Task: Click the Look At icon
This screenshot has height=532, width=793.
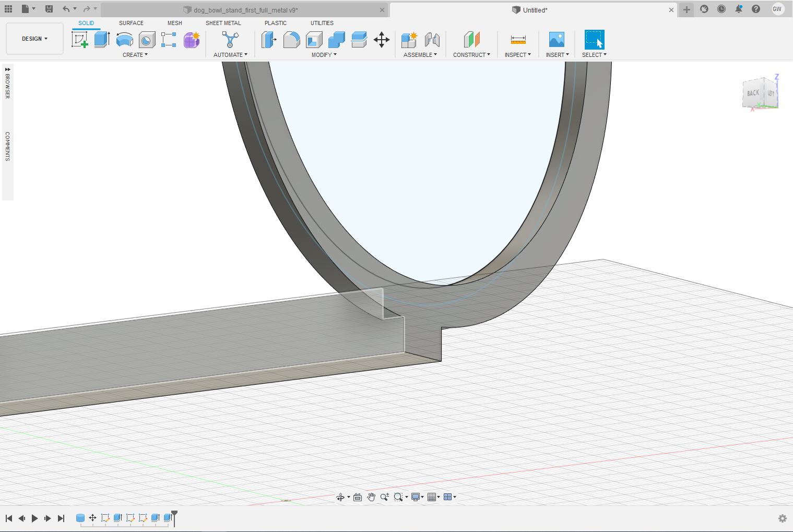Action: pyautogui.click(x=358, y=497)
